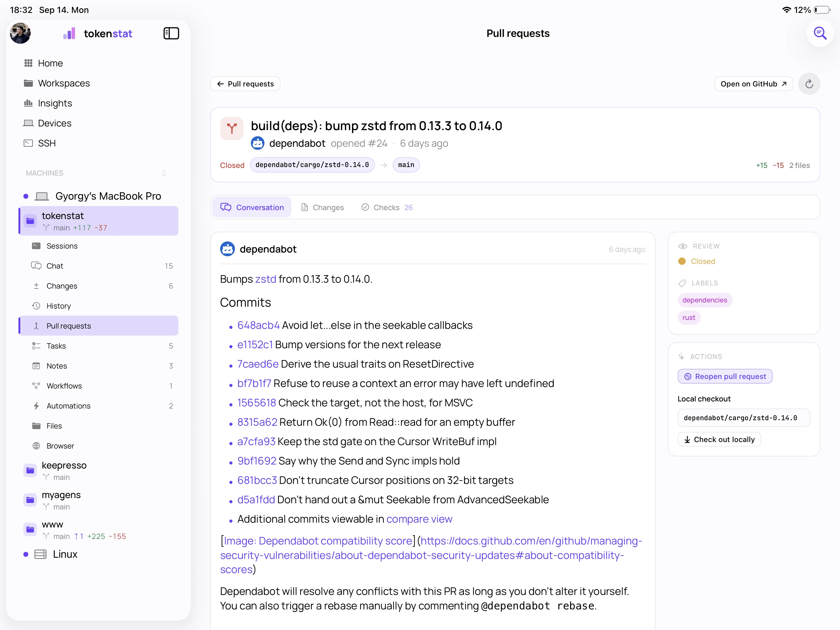Open the sidebar Changes item
Screen dimensions: 840x630
point(98,286)
